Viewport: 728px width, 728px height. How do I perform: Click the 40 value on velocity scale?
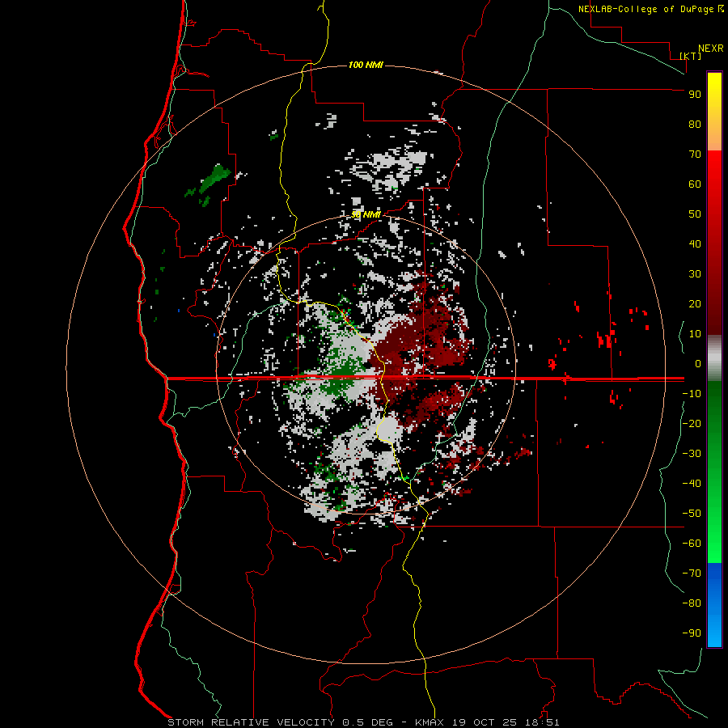coord(695,244)
